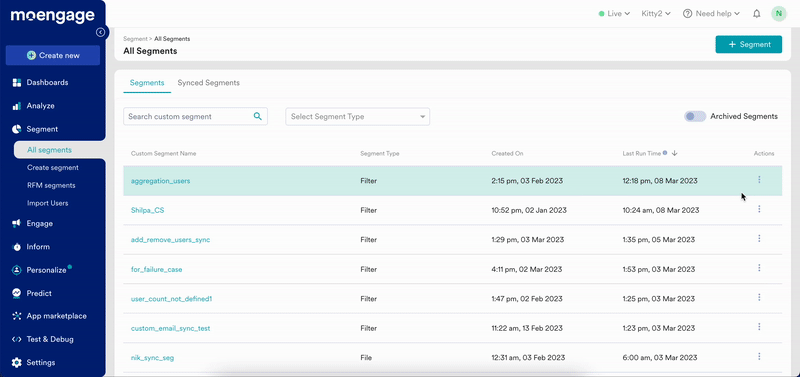Open the notifications bell
This screenshot has height=377, width=800.
coord(757,14)
